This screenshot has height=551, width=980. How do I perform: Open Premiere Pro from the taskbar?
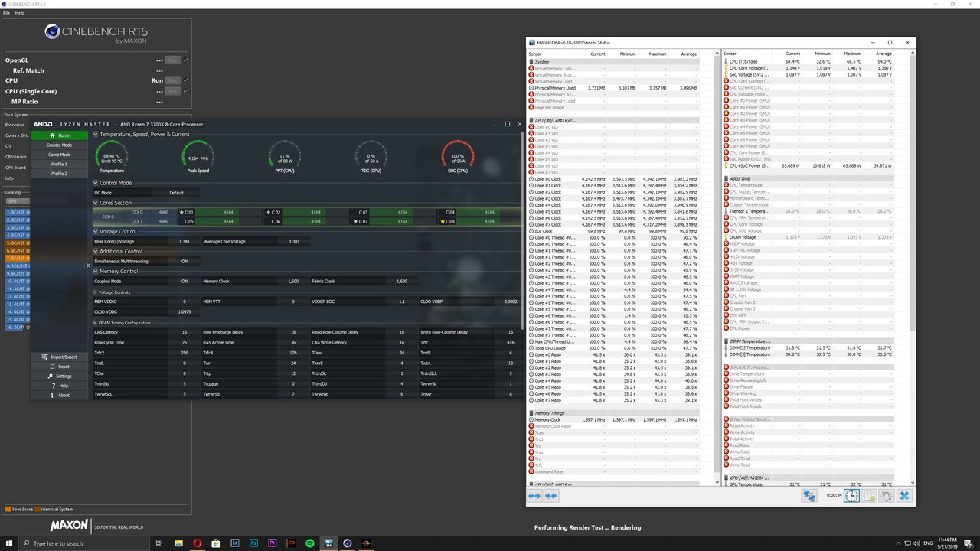point(273,543)
